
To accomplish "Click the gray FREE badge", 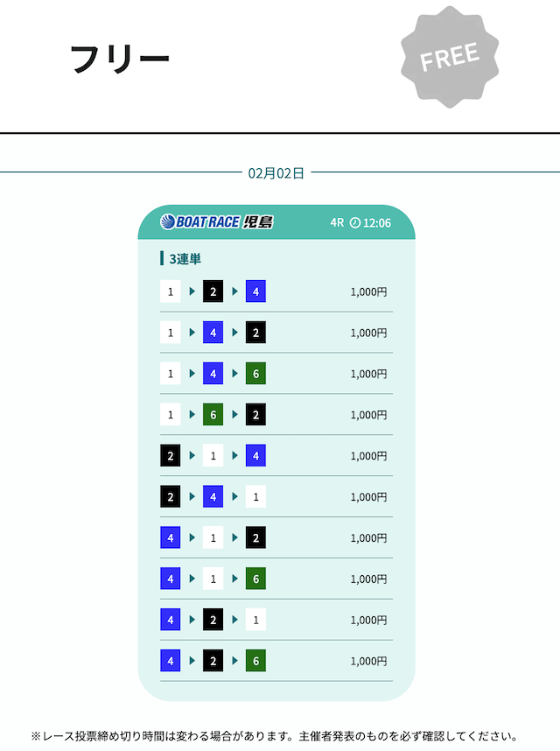I will 451,57.
